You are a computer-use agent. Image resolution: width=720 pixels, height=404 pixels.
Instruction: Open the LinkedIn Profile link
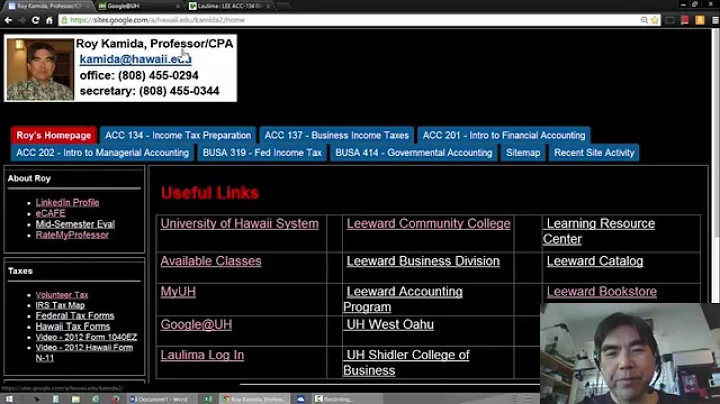tap(68, 202)
